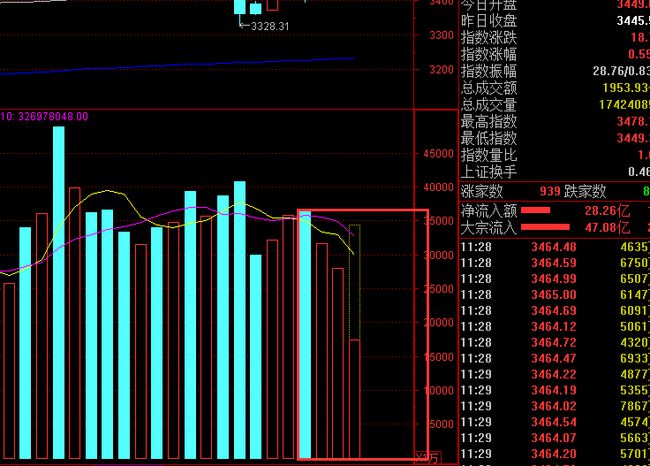This screenshot has height=466, width=650.
Task: Select the tallest cyan volume bar
Action: 59,292
